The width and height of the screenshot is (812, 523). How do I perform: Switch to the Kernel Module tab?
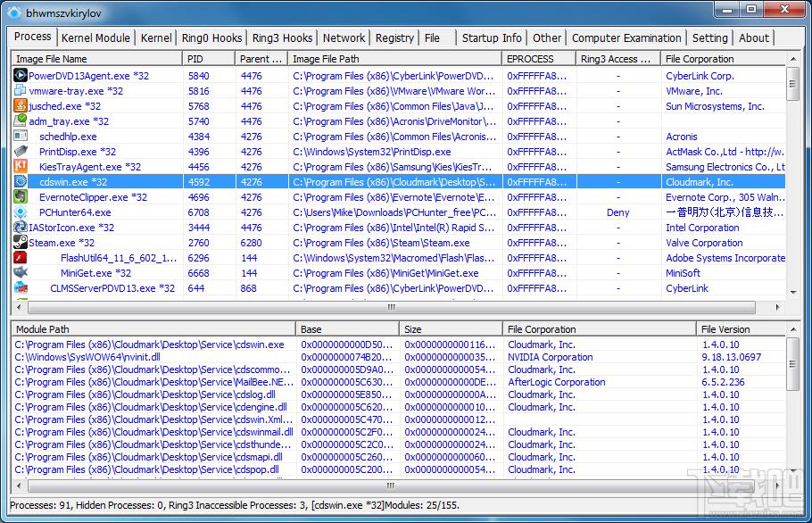tap(95, 37)
